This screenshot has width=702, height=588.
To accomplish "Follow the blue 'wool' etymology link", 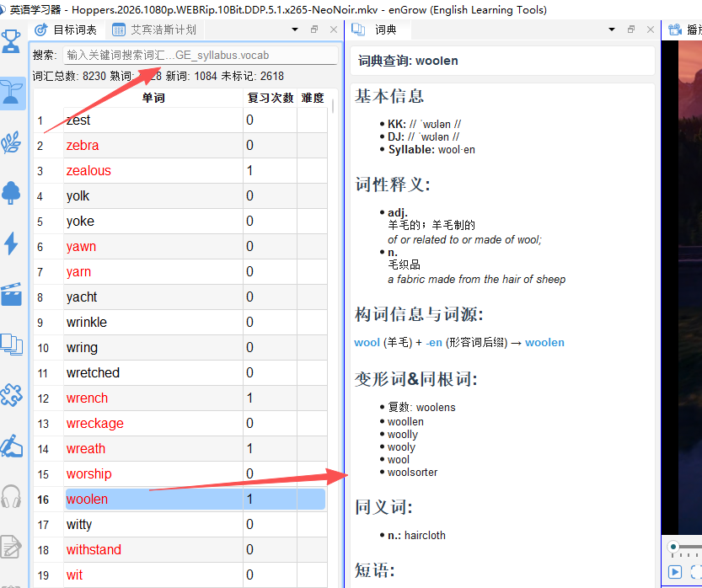I will 367,343.
